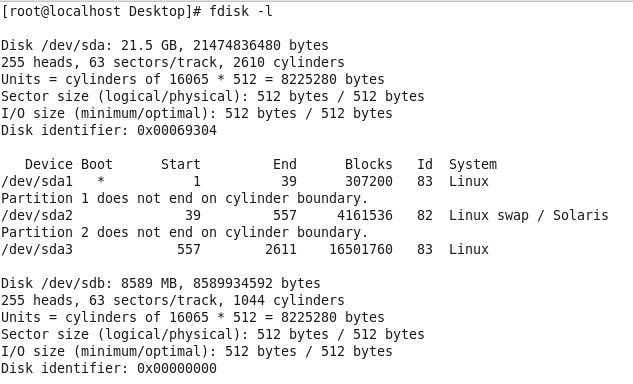Screen dimensions: 633x384
Task: Click the Start column header
Action: pos(181,164)
